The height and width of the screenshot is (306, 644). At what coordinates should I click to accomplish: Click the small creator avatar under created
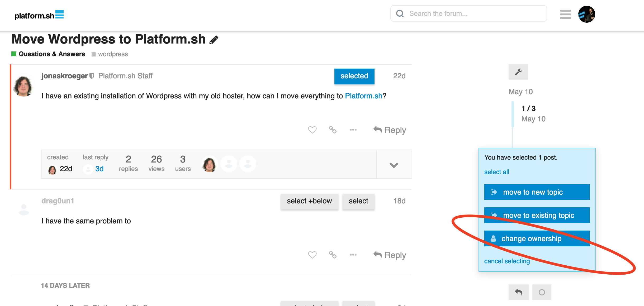pyautogui.click(x=52, y=169)
